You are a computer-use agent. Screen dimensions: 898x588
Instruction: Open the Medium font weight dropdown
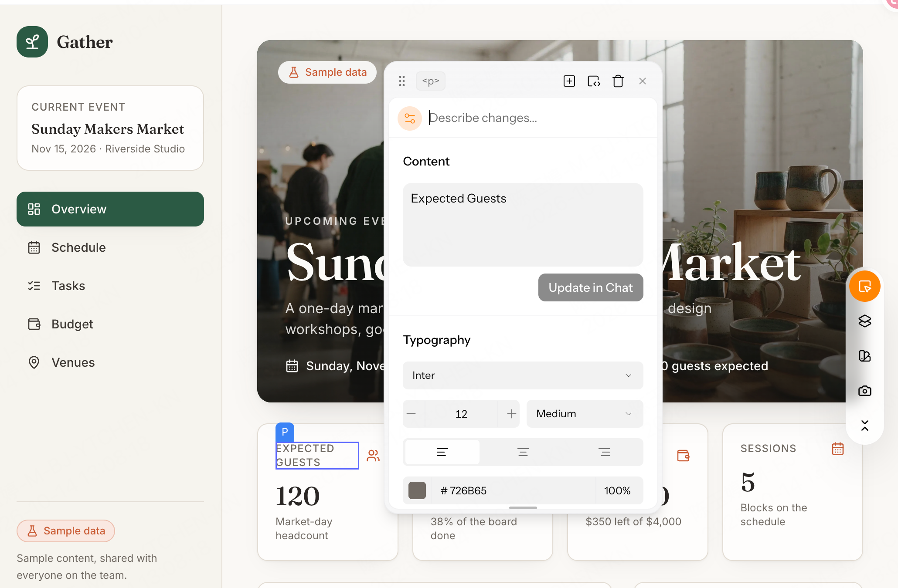(585, 414)
